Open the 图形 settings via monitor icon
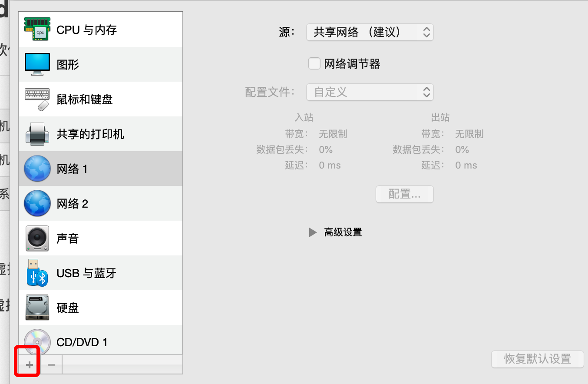 [x=37, y=64]
